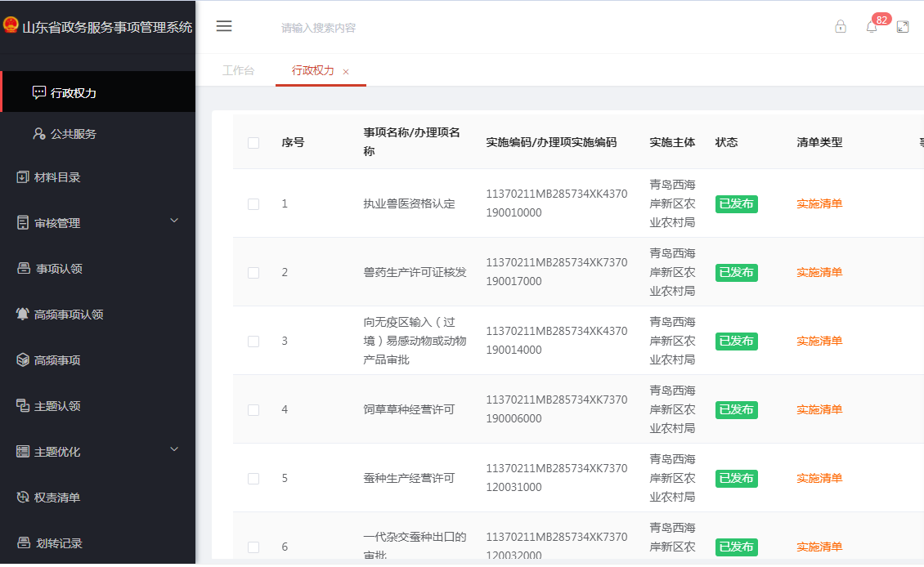Open 实施清单 link for 兽药生产许可证核发

819,273
